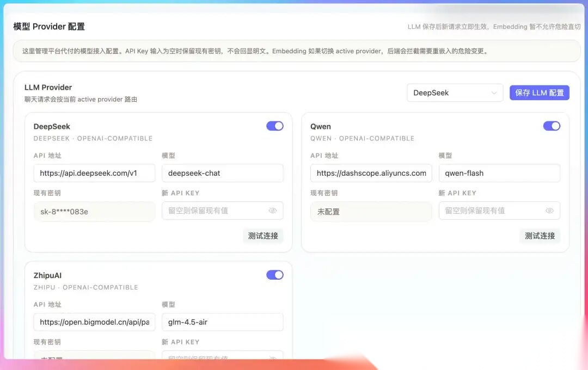Test Qwen connection with 测试连接
The width and height of the screenshot is (588, 370).
540,236
